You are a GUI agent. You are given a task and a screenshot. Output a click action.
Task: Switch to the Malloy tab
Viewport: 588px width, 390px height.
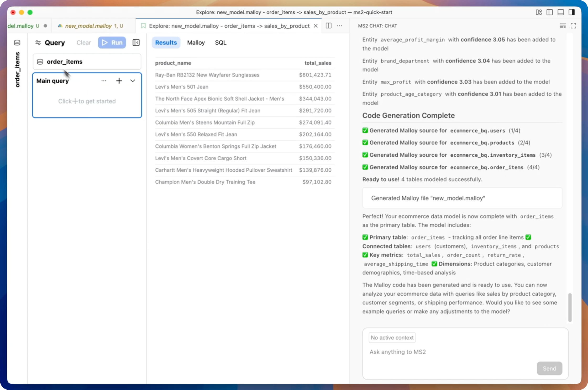196,43
